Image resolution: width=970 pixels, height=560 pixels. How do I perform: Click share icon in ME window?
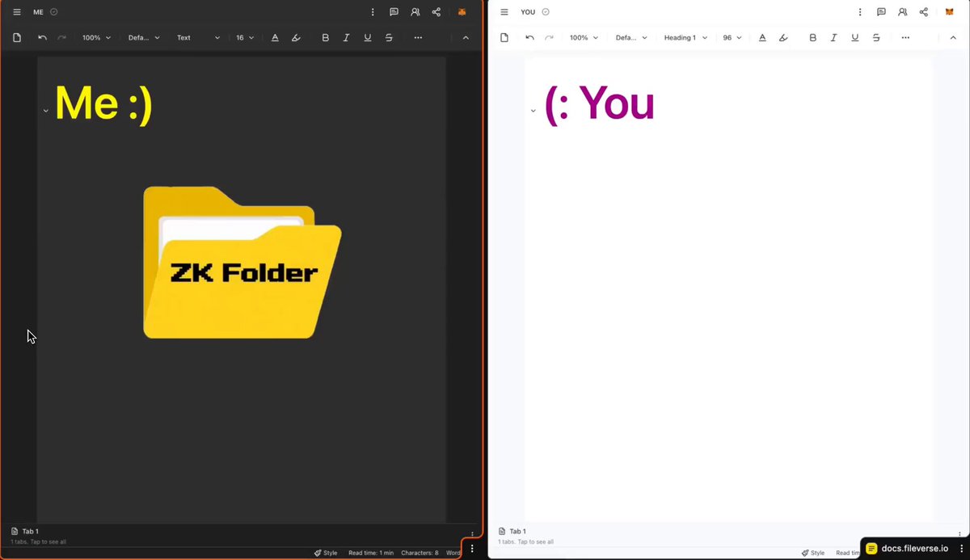point(436,12)
